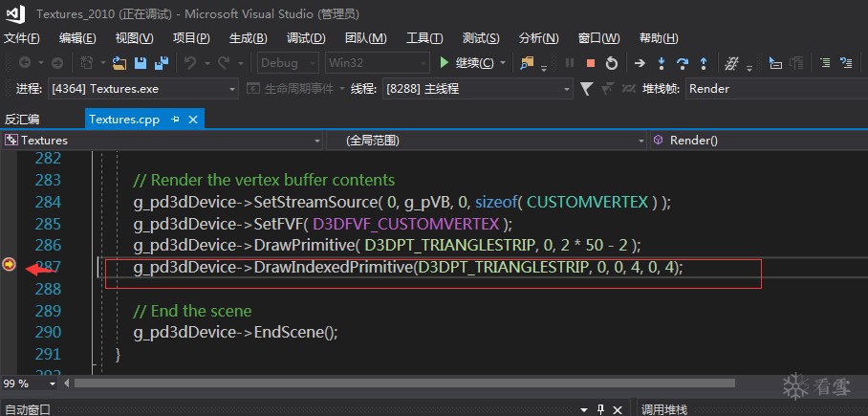Close the Textures.cpp tab
868x416 pixels.
[193, 120]
